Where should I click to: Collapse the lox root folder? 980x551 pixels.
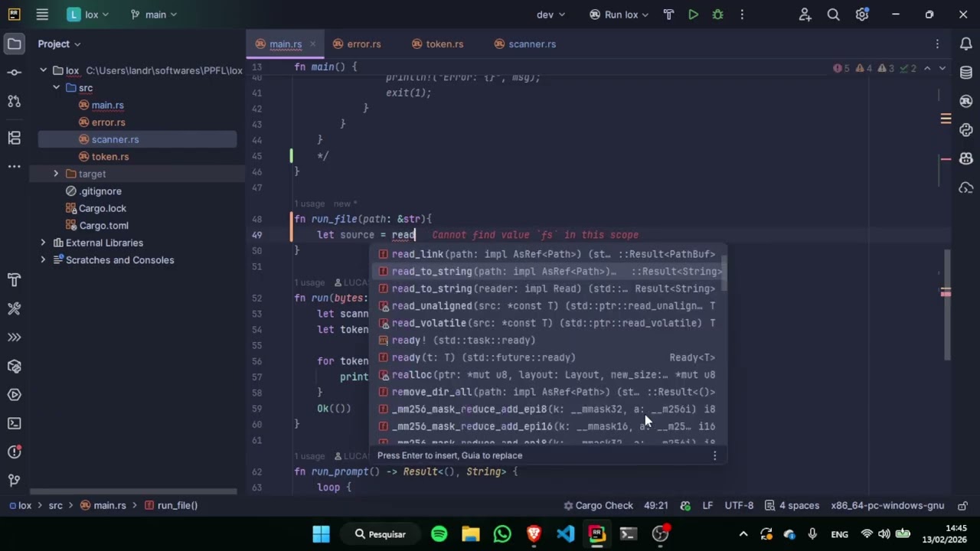click(44, 70)
